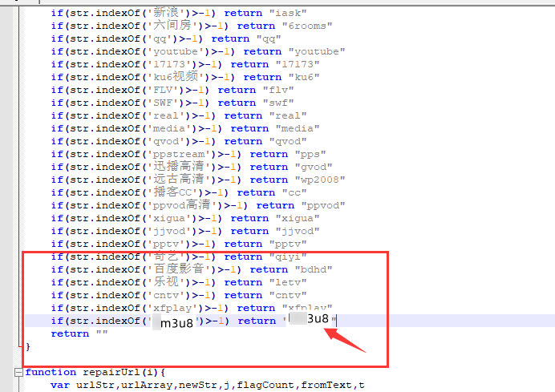555x392 pixels.
Task: Place cursor on the 'letv' return string
Action: [x=288, y=282]
